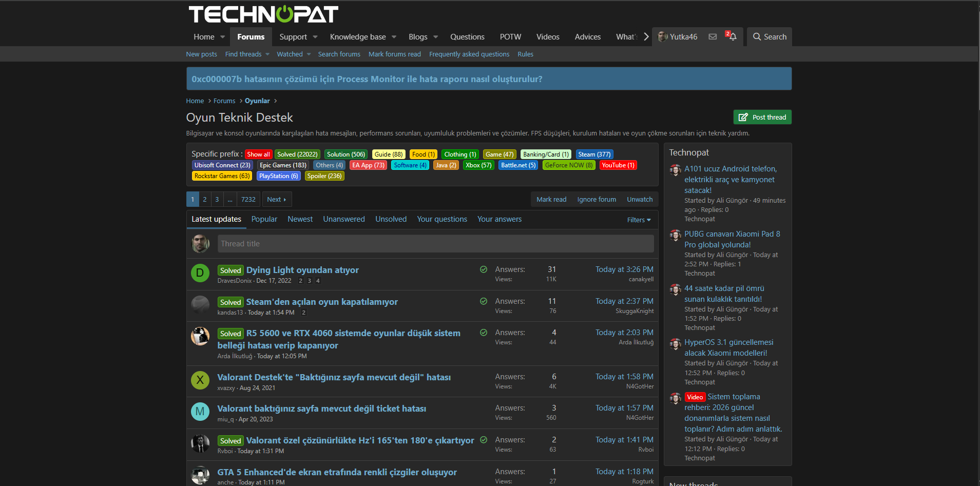Open the Videos navigation item
The width and height of the screenshot is (980, 486).
(548, 37)
